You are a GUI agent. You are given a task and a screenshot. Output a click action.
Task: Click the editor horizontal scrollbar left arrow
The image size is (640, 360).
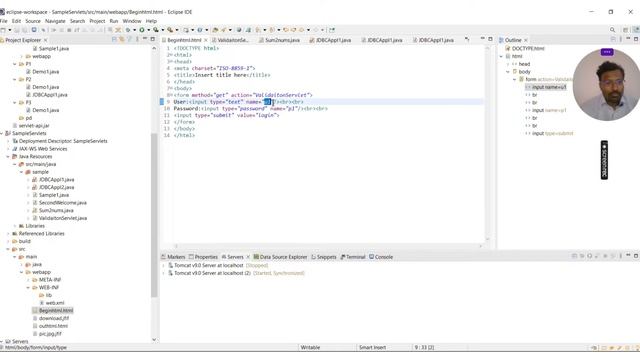click(x=176, y=246)
